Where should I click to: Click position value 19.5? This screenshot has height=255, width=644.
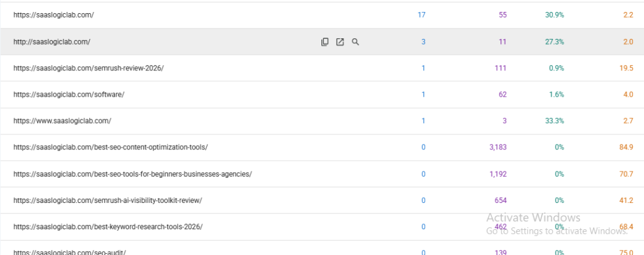coord(626,68)
